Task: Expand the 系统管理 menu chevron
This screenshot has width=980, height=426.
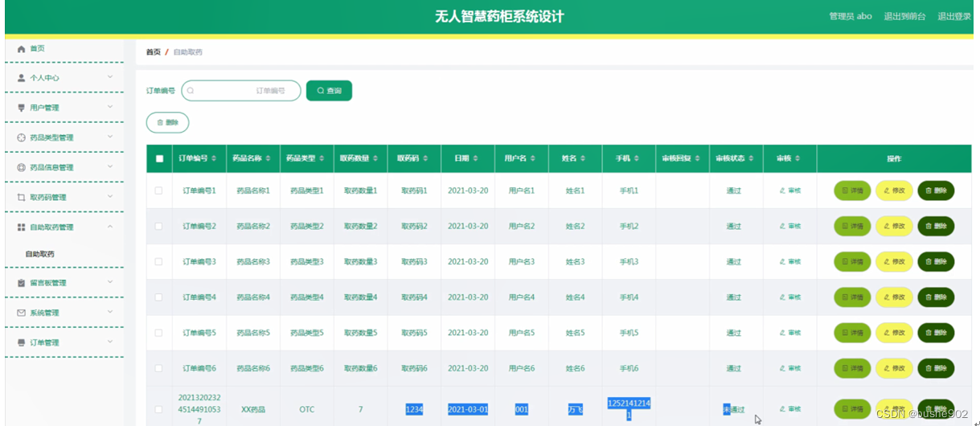Action: coord(110,312)
